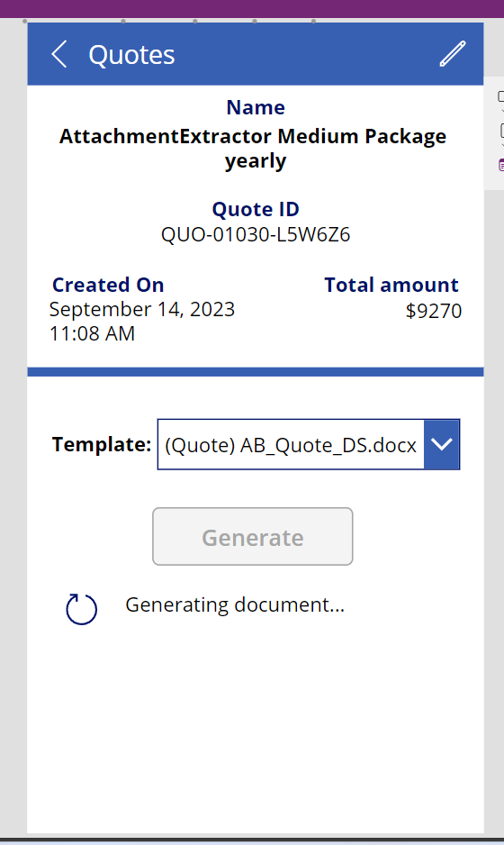Select the date September 14, 2023
Image resolution: width=504 pixels, height=845 pixels.
click(x=142, y=309)
